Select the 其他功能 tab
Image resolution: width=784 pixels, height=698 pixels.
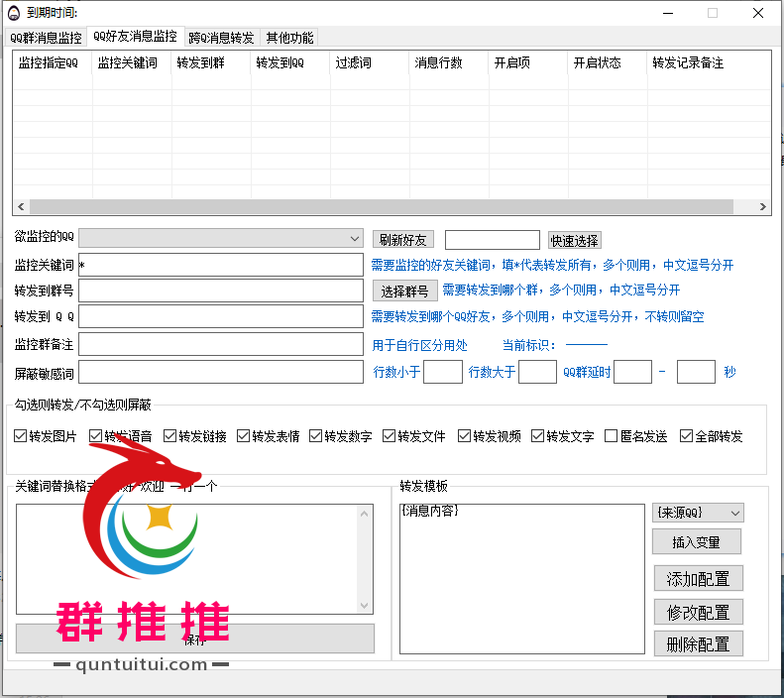289,38
